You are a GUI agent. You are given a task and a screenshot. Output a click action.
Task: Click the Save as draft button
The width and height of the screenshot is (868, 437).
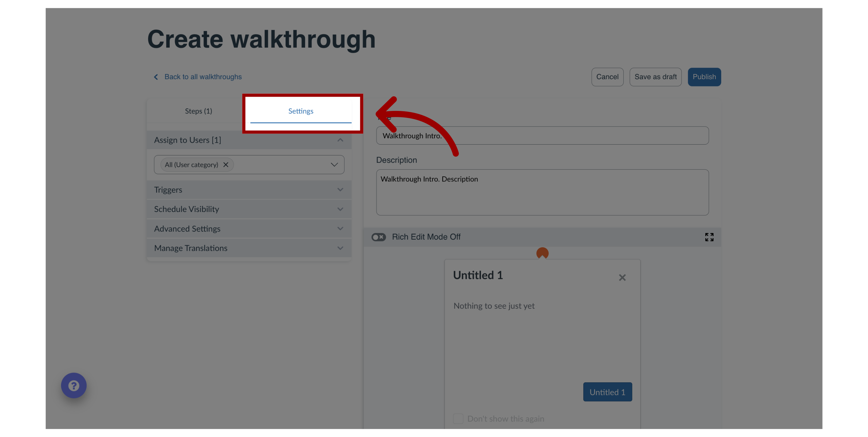click(x=656, y=77)
